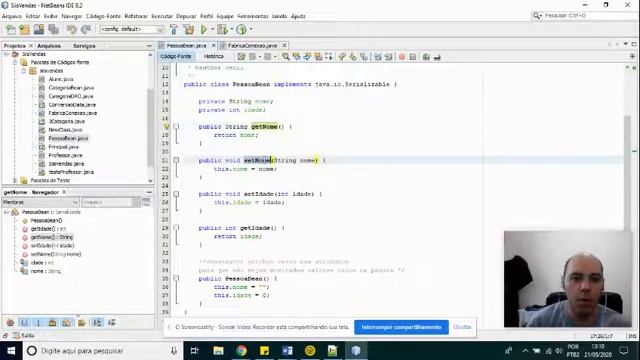The image size is (640, 360).
Task: Open File Explorer from the taskbar
Action: (218, 351)
